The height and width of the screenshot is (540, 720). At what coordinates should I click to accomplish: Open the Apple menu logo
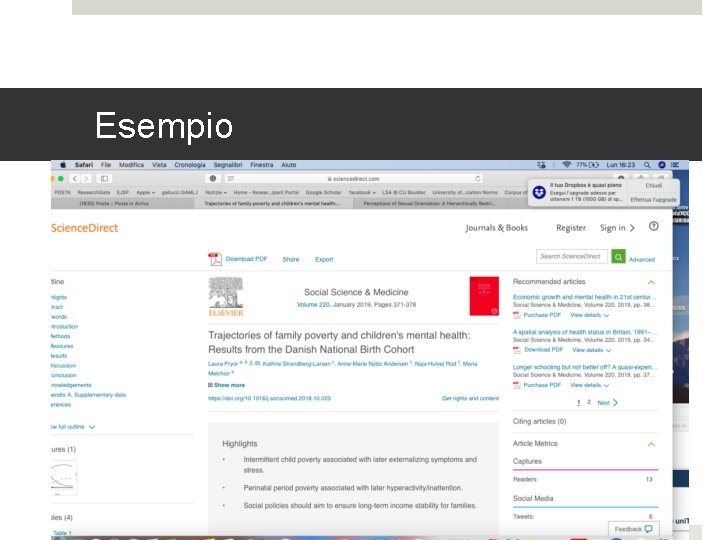(x=63, y=165)
